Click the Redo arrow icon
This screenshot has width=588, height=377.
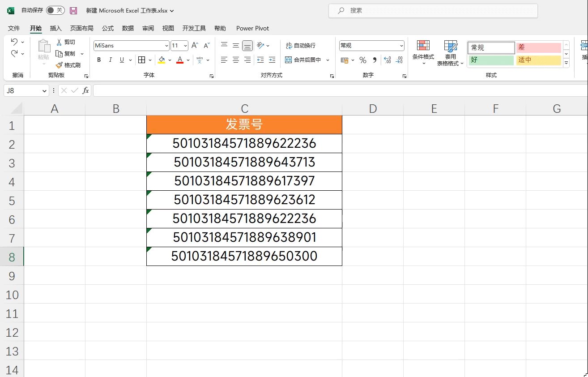pyautogui.click(x=14, y=53)
